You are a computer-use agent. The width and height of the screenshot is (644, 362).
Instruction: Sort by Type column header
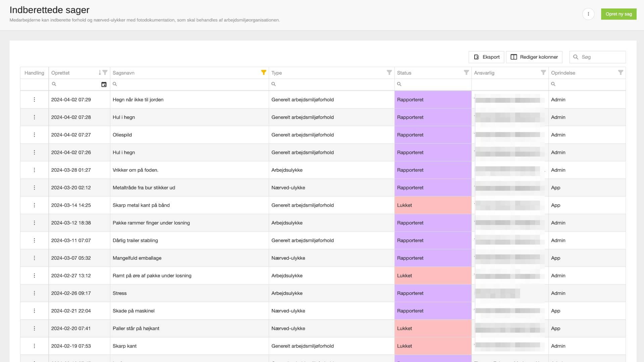(x=276, y=73)
